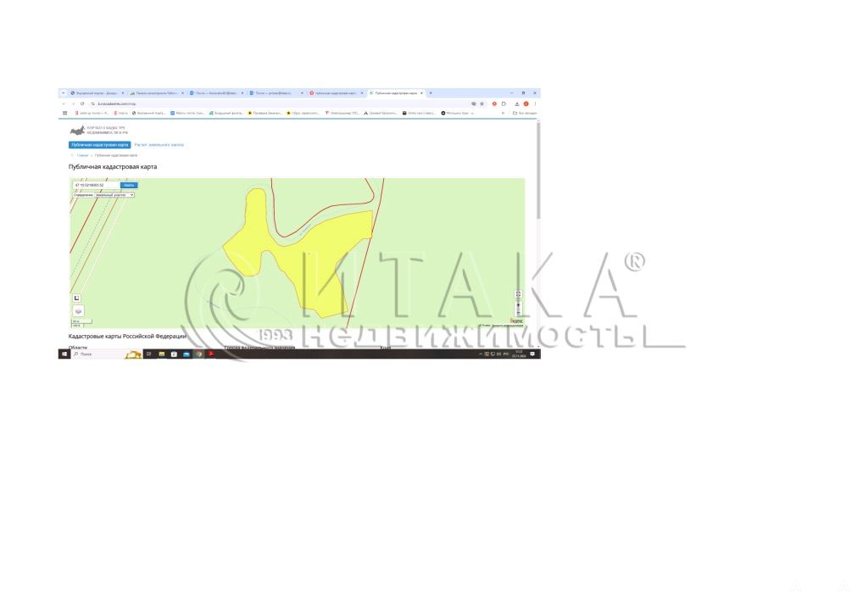Click the blue Найти search button

tap(129, 185)
